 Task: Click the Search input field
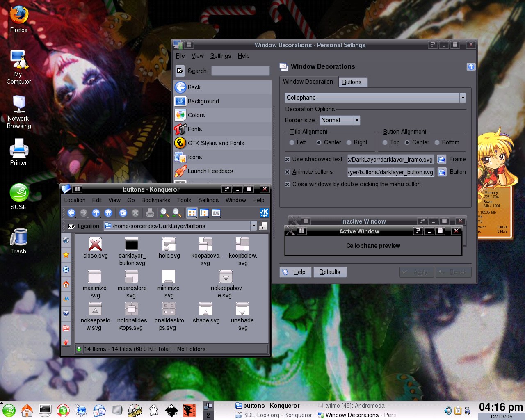pyautogui.click(x=241, y=71)
